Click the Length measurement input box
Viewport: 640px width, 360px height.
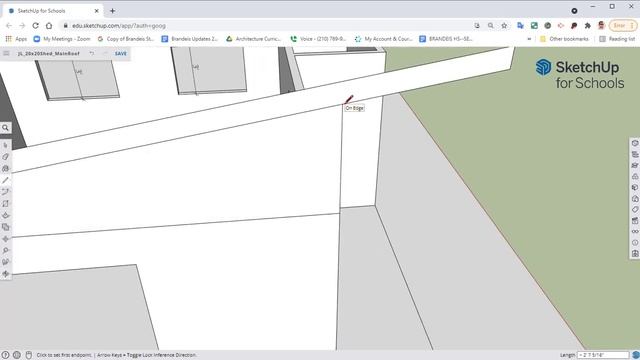[x=603, y=355]
